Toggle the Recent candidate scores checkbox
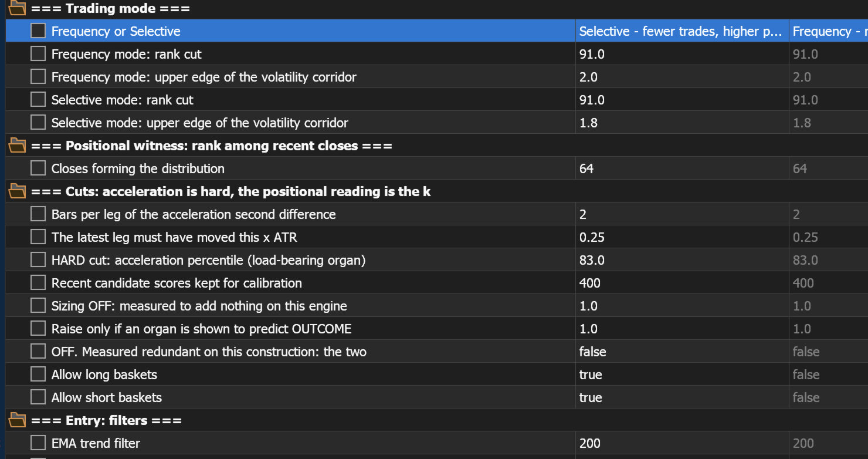 point(38,282)
